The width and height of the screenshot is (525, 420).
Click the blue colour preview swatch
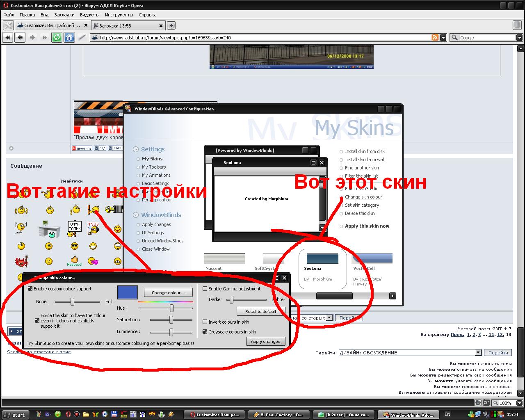point(128,292)
